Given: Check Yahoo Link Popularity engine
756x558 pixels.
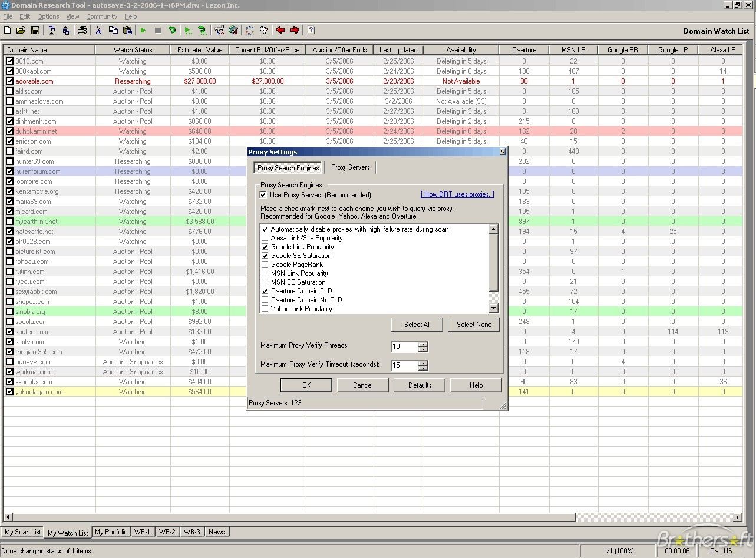Looking at the screenshot, I should [265, 309].
